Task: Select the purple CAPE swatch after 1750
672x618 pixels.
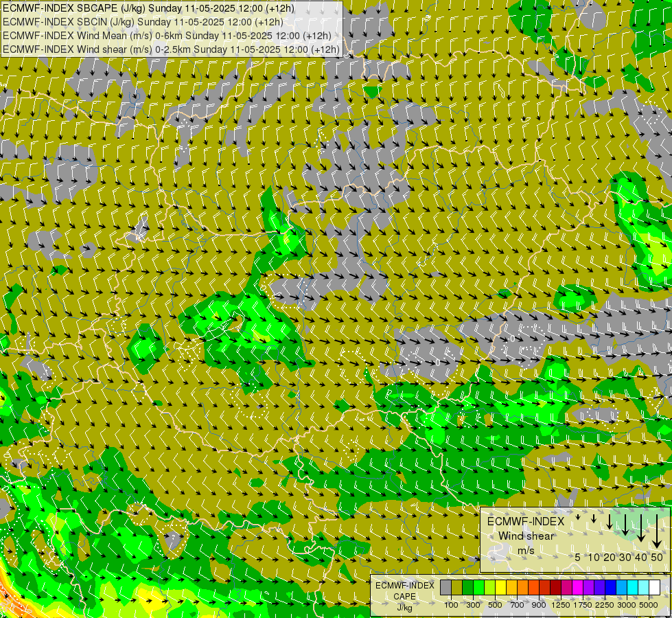Action: point(589,587)
